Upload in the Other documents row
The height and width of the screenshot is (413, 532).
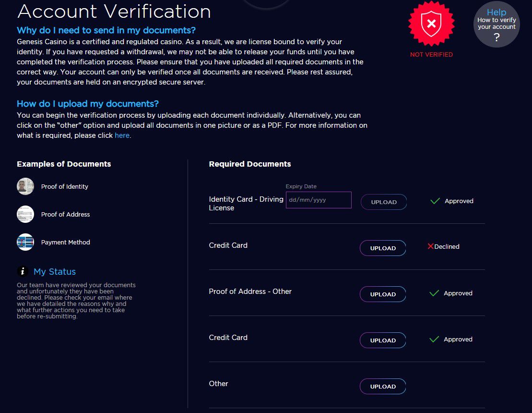(x=383, y=387)
